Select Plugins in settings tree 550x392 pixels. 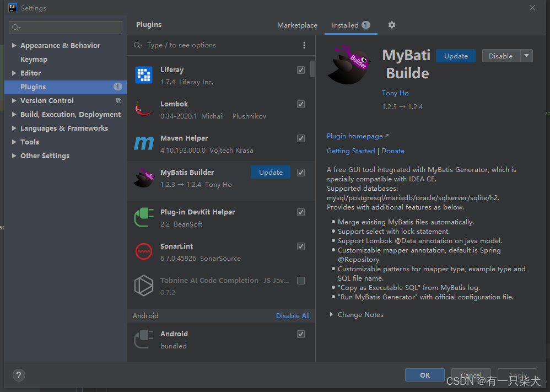coord(65,87)
